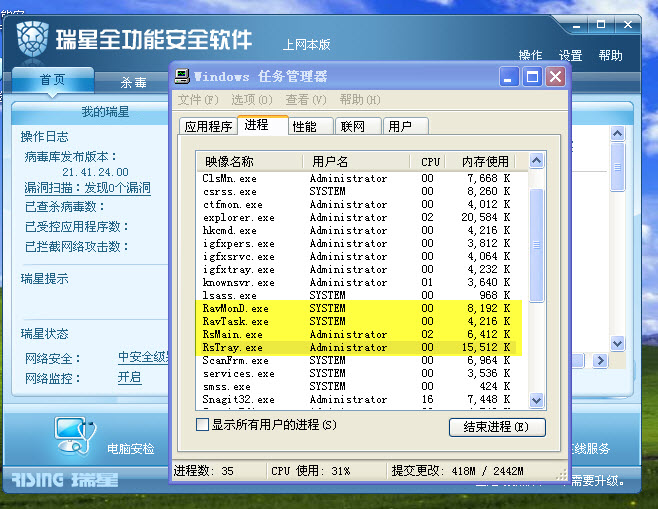658x509 pixels.
Task: Sort by 映像名称 column header
Action: [x=249, y=162]
